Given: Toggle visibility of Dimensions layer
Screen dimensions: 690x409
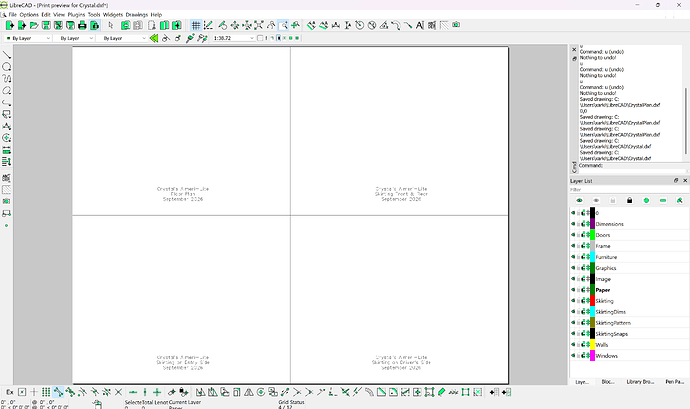Looking at the screenshot, I should [x=573, y=224].
